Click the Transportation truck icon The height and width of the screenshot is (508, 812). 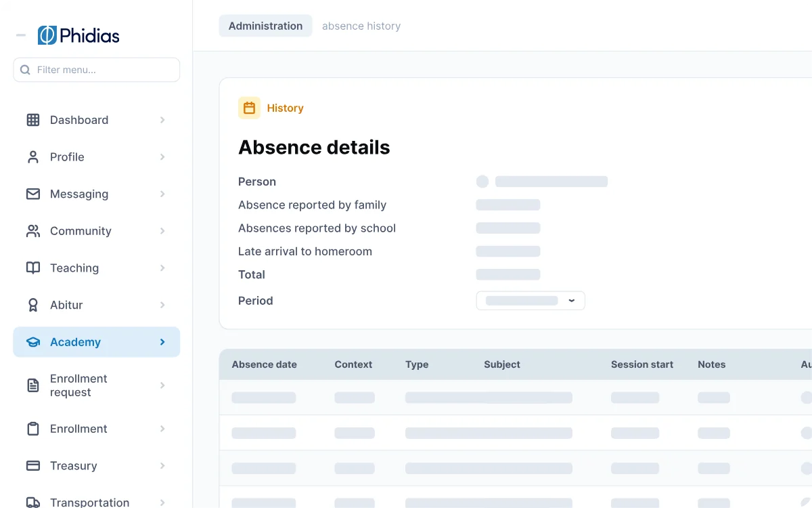coord(32,503)
